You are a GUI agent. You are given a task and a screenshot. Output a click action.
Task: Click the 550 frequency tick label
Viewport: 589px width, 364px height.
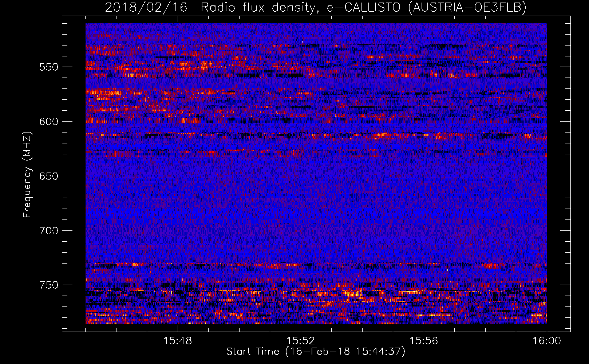pyautogui.click(x=49, y=67)
